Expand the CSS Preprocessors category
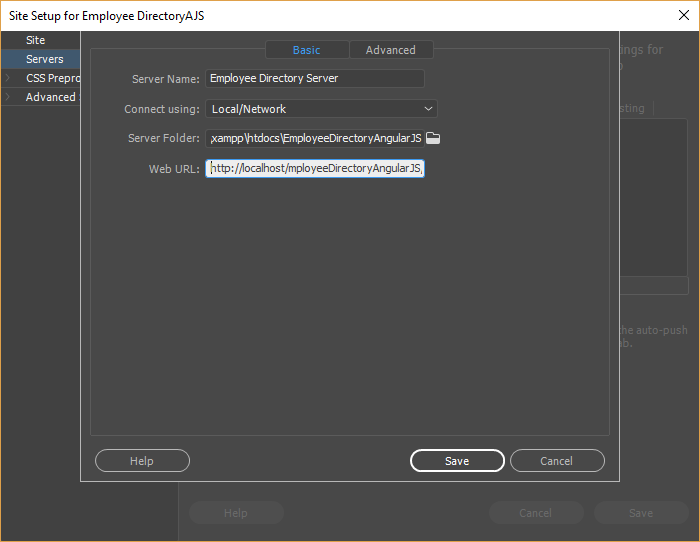700x542 pixels. tap(8, 78)
